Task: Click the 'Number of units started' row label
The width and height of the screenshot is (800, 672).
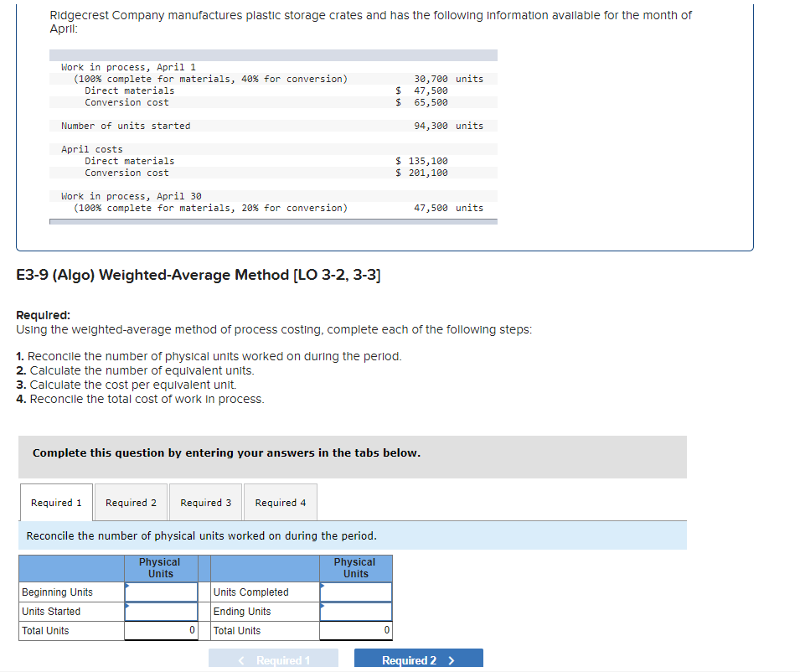Action: click(126, 126)
